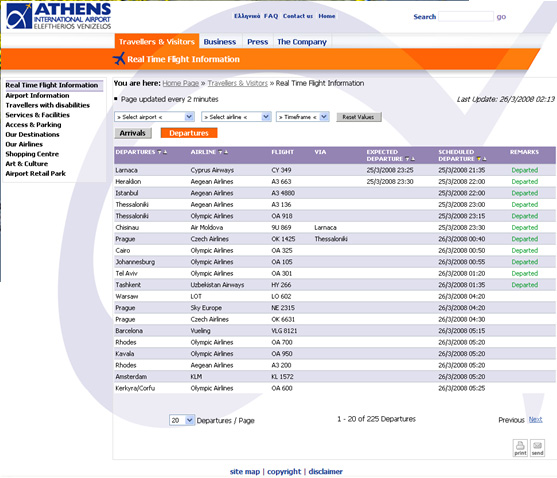This screenshot has height=478, width=557.
Task: Click the send email icon
Action: click(x=537, y=448)
